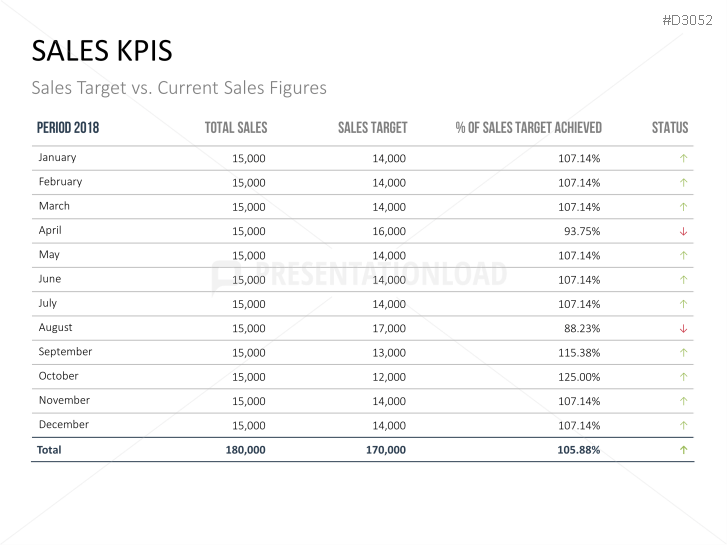
Task: Click the August red down status arrow
Action: pyautogui.click(x=683, y=328)
